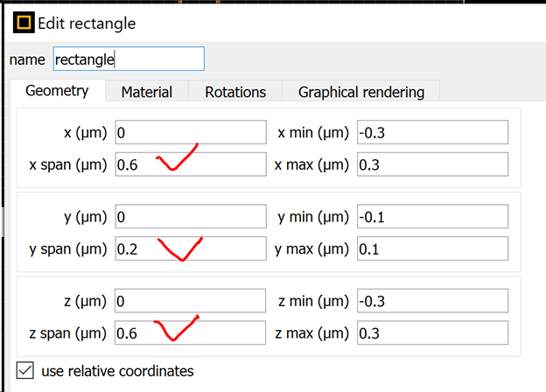Click the x (μm) position field
The width and height of the screenshot is (546, 392).
[191, 132]
